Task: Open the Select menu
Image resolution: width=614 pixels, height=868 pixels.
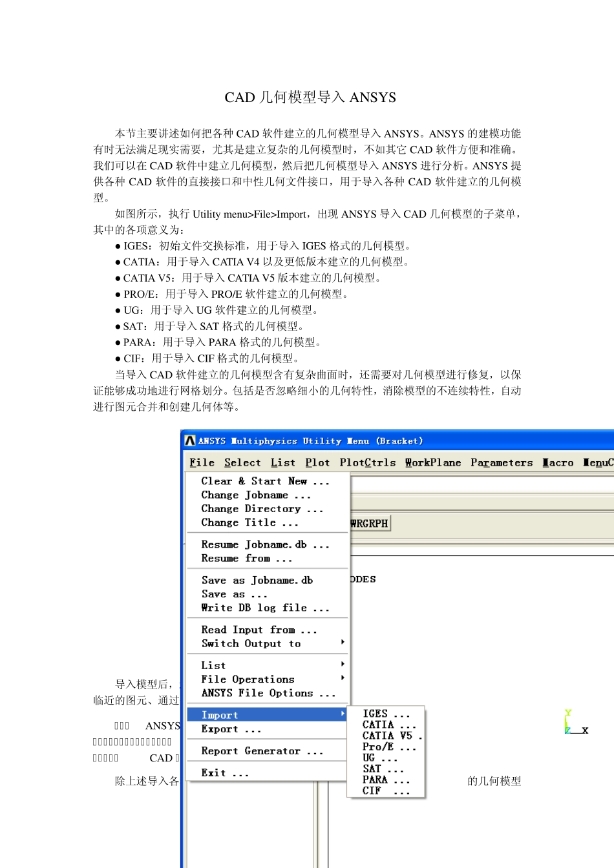Action: tap(242, 462)
